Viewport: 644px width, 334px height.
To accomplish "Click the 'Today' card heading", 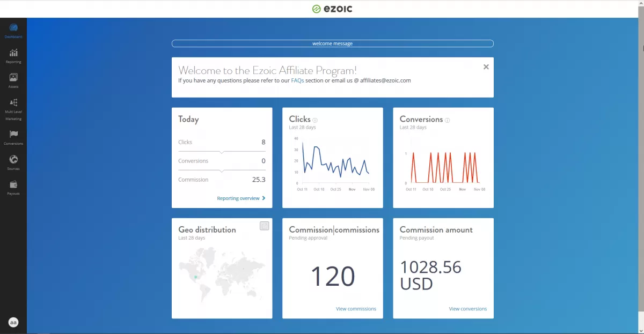I will 188,119.
